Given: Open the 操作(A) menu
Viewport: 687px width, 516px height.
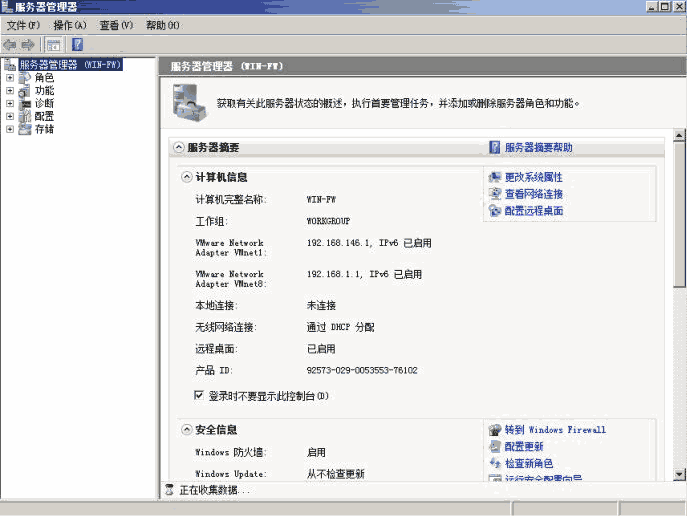Looking at the screenshot, I should pos(70,25).
